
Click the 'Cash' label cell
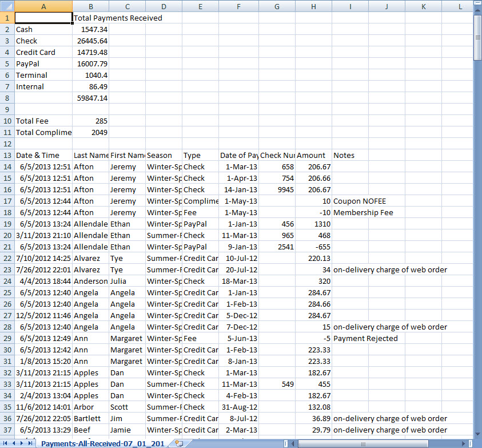43,29
